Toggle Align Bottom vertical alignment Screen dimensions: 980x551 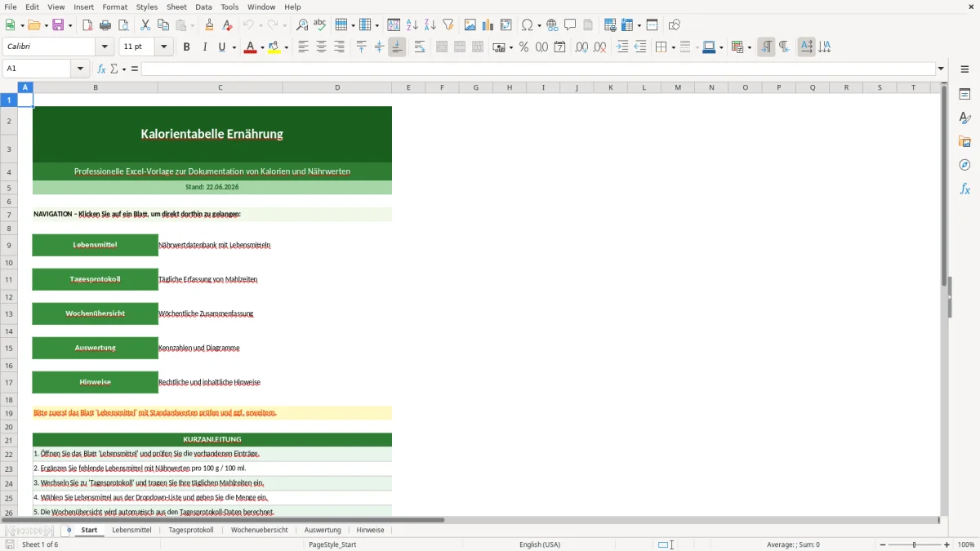[397, 47]
